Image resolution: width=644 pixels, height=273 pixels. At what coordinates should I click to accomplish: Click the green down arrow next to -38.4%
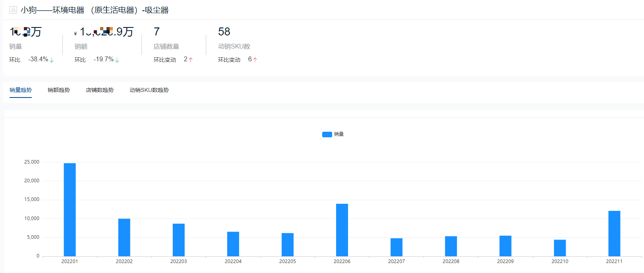52,60
